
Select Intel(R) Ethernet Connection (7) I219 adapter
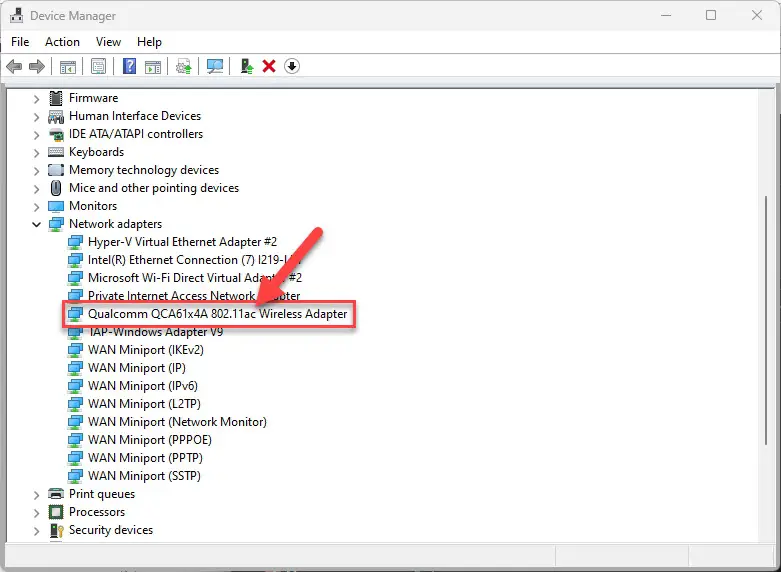coord(194,260)
